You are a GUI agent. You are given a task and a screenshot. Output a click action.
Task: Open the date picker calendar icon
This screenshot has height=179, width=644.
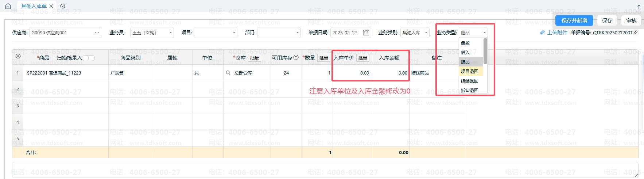tap(366, 33)
